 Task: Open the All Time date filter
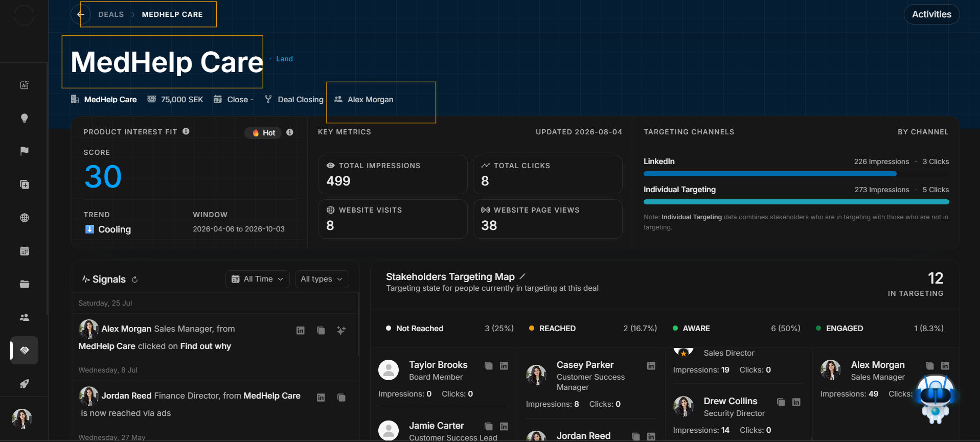[x=258, y=279]
